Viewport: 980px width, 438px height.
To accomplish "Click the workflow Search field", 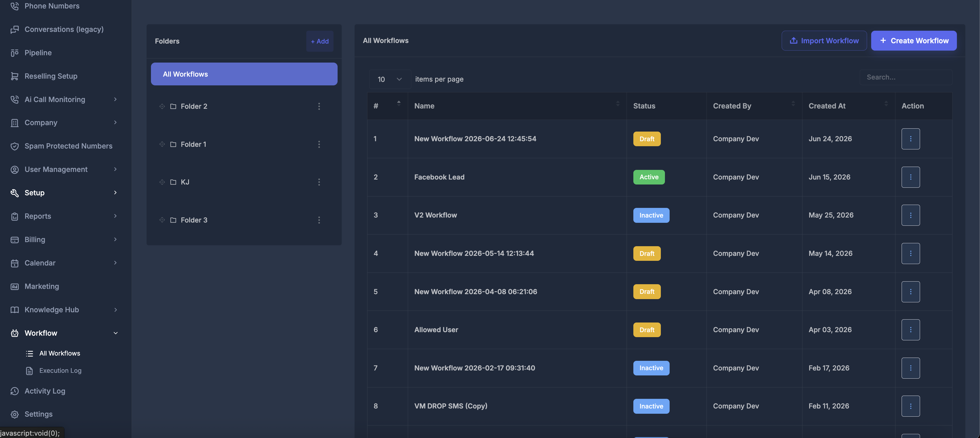I will point(905,77).
